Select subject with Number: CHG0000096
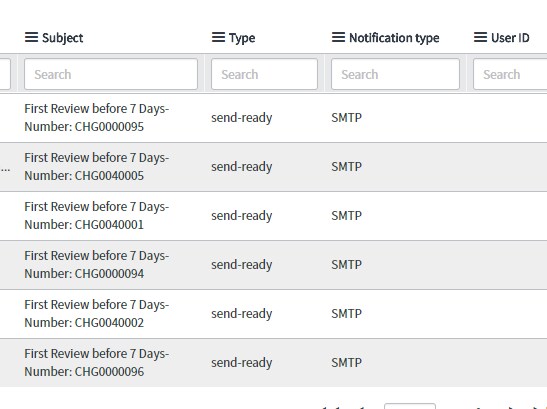Image resolution: width=547 pixels, height=409 pixels. point(97,363)
